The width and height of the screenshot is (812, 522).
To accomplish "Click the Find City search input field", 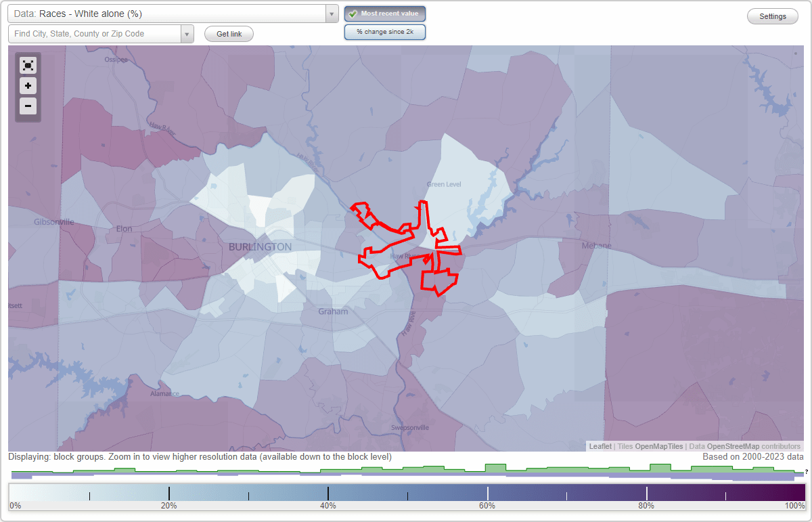I will pyautogui.click(x=95, y=33).
